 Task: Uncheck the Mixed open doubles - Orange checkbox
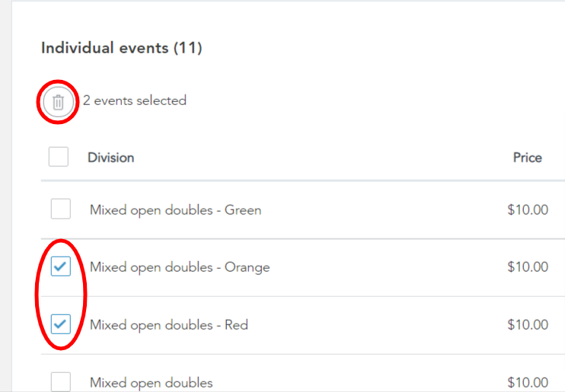pyautogui.click(x=61, y=266)
